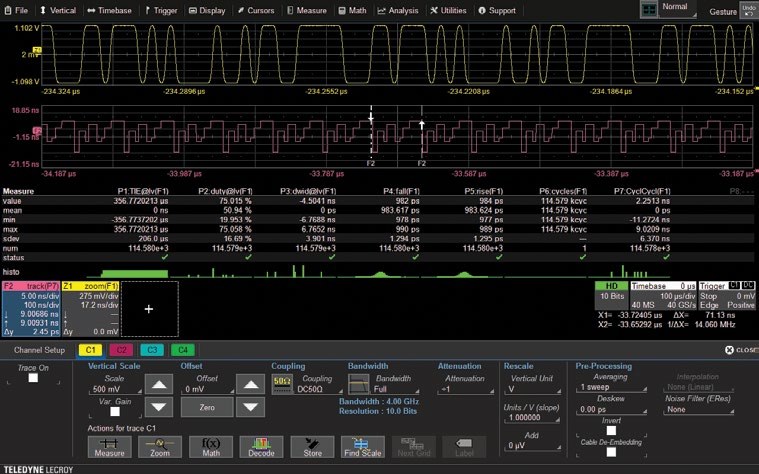Open the Math menu
Viewport: 759px width, 474px height.
pyautogui.click(x=352, y=10)
